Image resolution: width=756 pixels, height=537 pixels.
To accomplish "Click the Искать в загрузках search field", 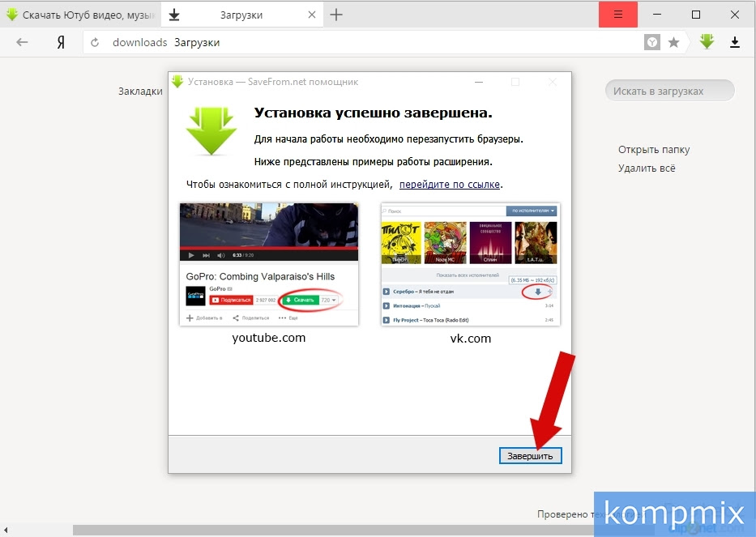I will pyautogui.click(x=669, y=91).
